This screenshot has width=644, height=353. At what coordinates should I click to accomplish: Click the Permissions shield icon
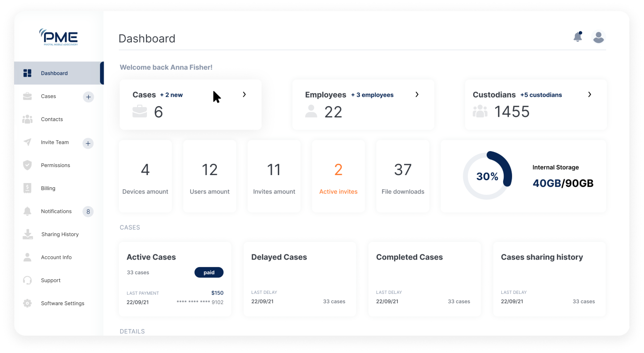(x=27, y=165)
